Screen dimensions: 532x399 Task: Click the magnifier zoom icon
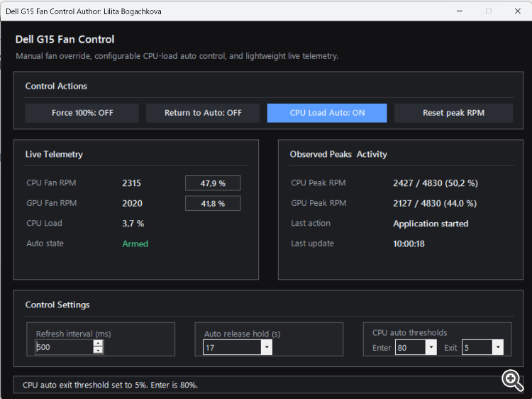512,381
